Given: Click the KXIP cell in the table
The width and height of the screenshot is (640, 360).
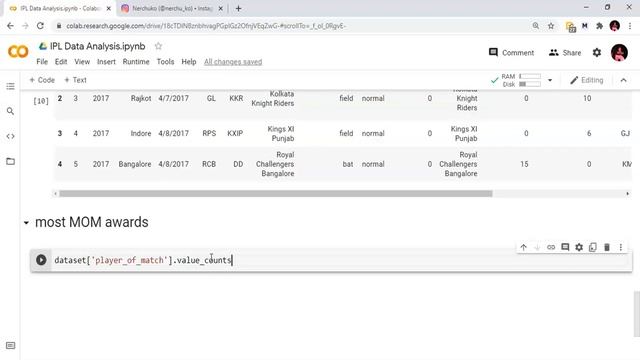Looking at the screenshot, I should point(235,133).
